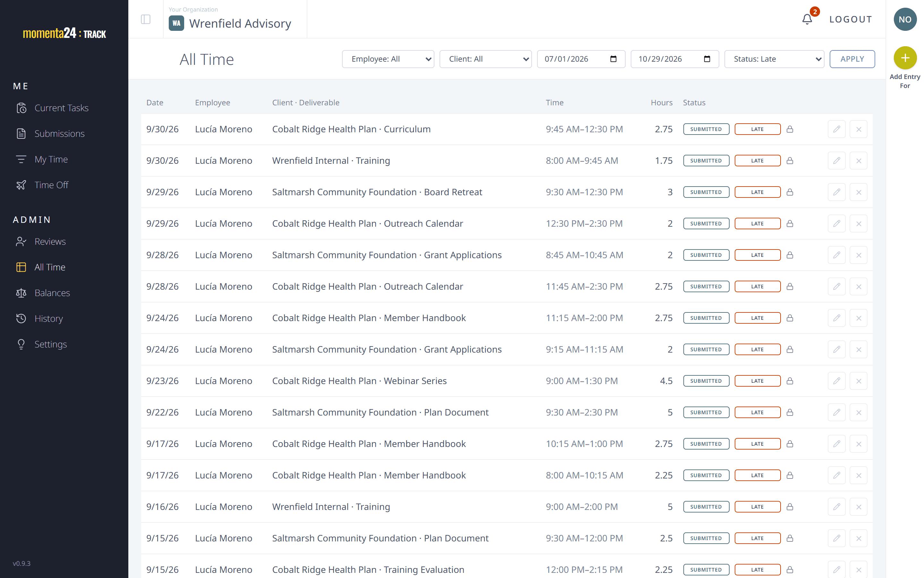Click LATE badge on 9/17/26 10:15 AM row
The image size is (924, 578).
coord(757,444)
